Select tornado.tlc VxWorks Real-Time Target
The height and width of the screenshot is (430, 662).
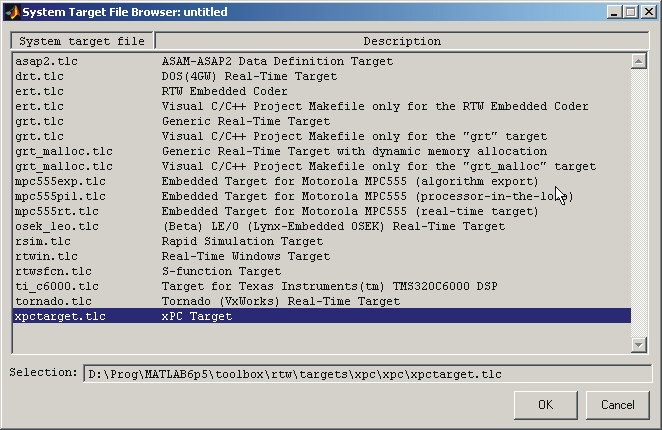[322, 301]
